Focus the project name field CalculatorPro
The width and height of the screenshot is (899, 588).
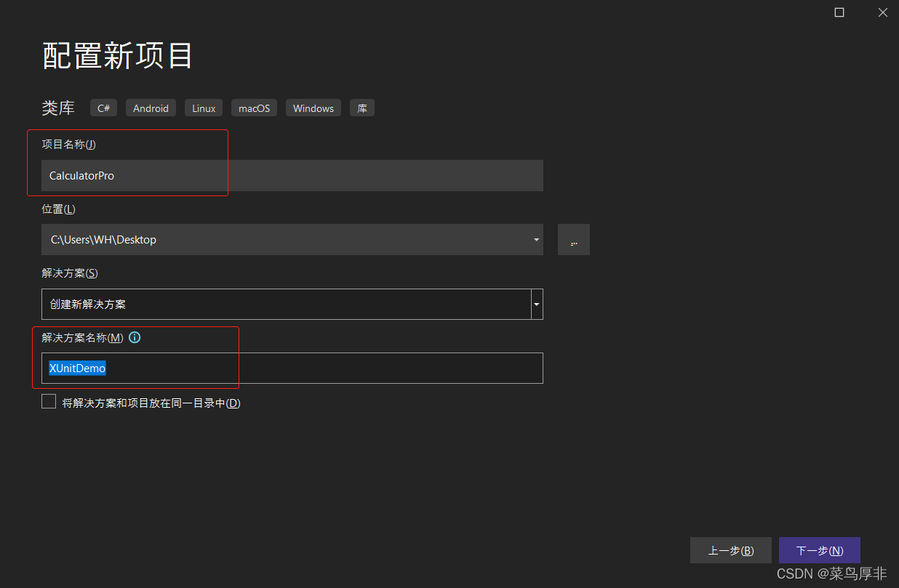pyautogui.click(x=292, y=175)
